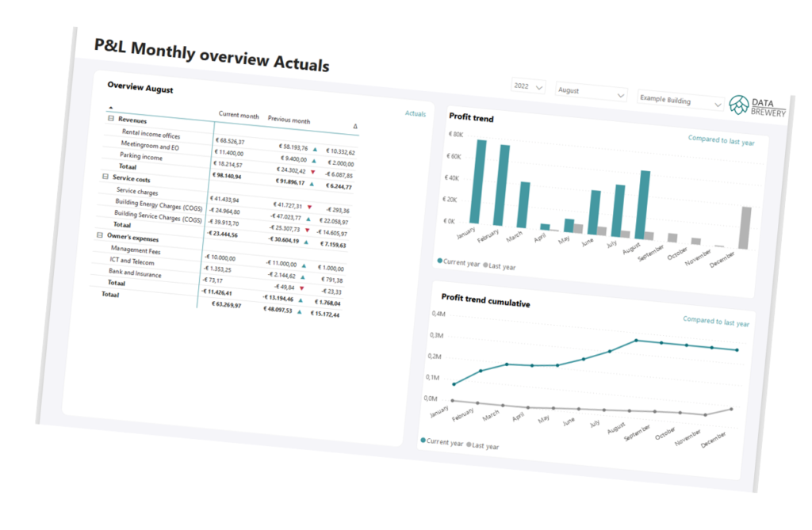812x530 pixels.
Task: Click the Last year legend dot in Profit trend cumulative
Action: coord(468,444)
